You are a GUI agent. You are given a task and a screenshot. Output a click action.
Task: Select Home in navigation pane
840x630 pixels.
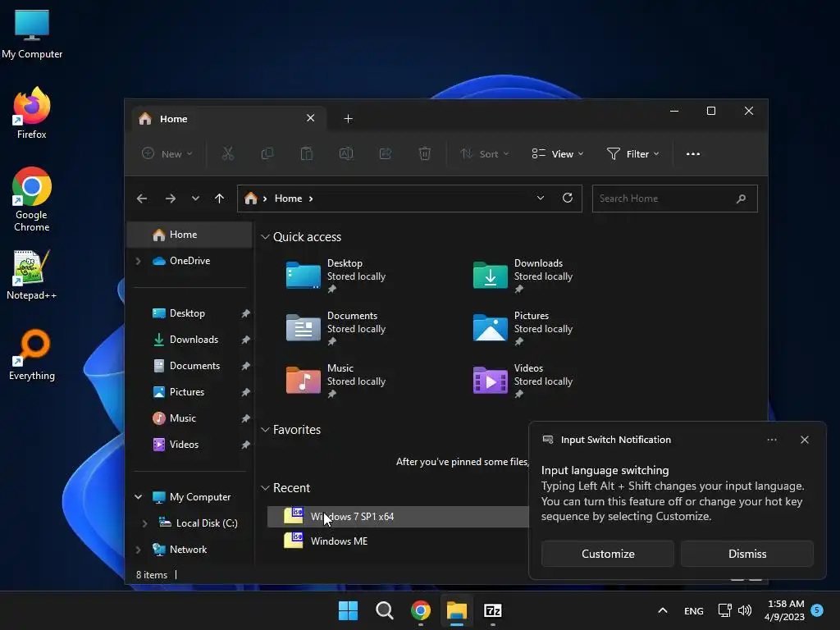tap(189, 235)
